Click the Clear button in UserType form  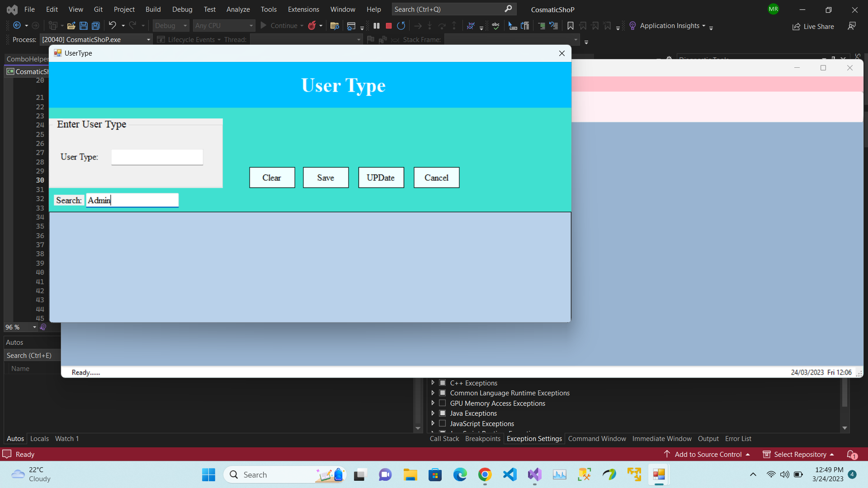coord(272,178)
